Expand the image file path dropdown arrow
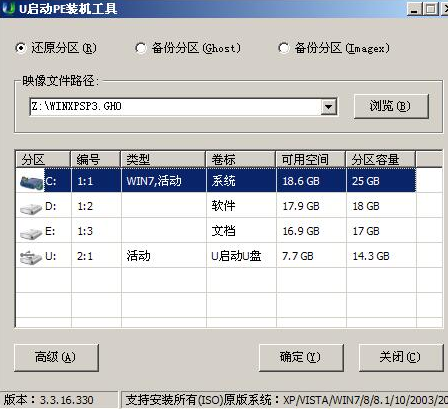 (329, 107)
